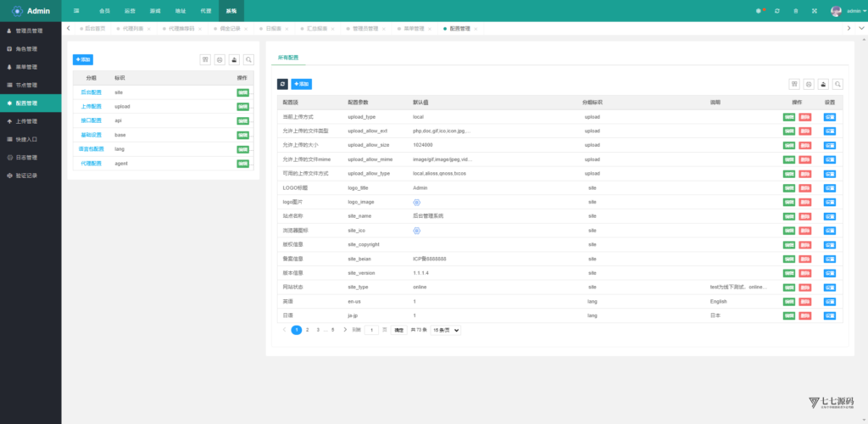Click the Admin logo in top-left corner
Screen dimensions: 868x424
coord(31,10)
